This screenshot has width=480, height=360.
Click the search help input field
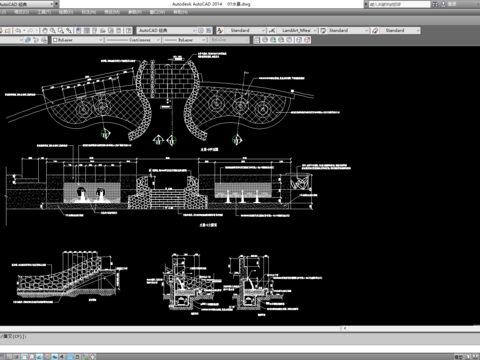coord(399,4)
